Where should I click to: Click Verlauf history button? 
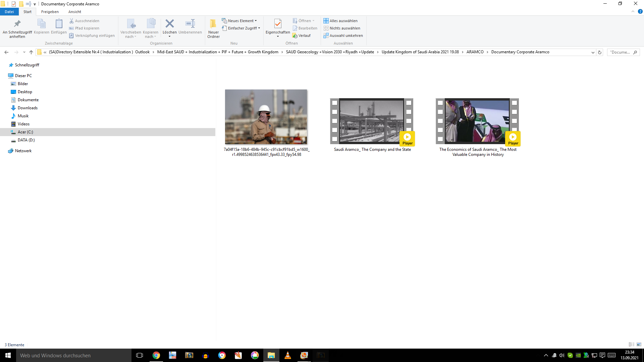click(x=302, y=36)
